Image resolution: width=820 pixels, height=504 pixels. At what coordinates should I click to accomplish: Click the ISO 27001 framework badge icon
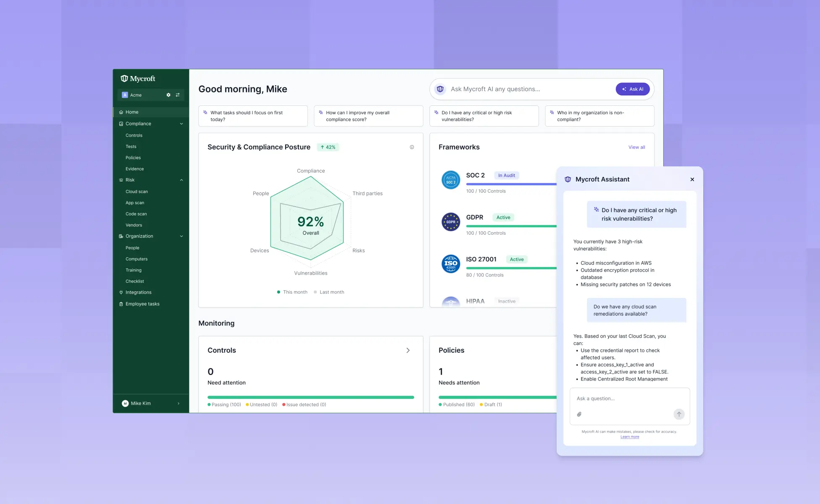(451, 264)
